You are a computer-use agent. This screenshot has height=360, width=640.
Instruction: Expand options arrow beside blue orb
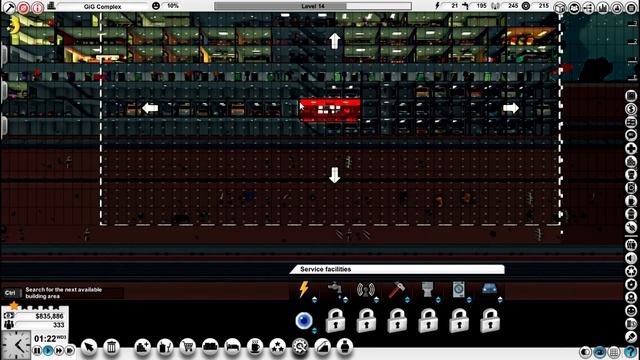click(314, 331)
